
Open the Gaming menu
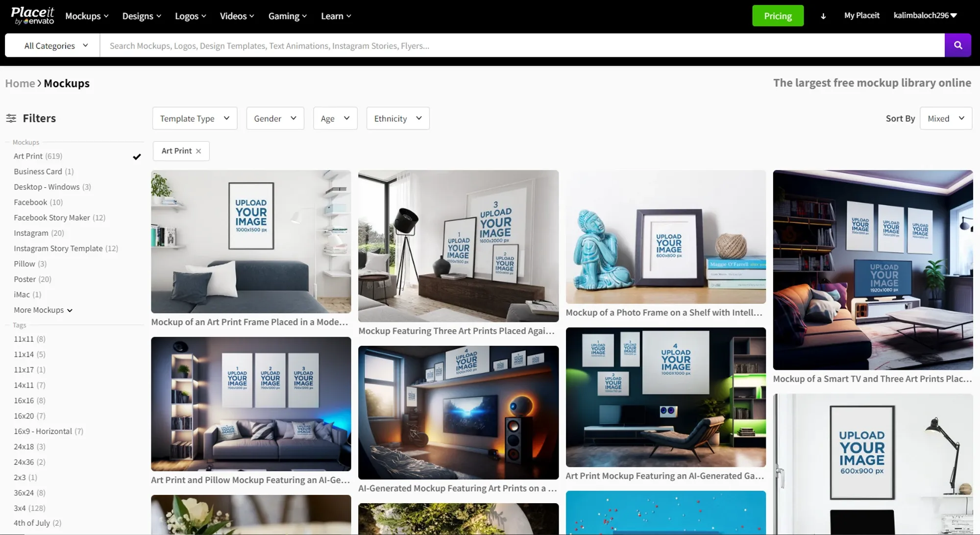click(288, 16)
